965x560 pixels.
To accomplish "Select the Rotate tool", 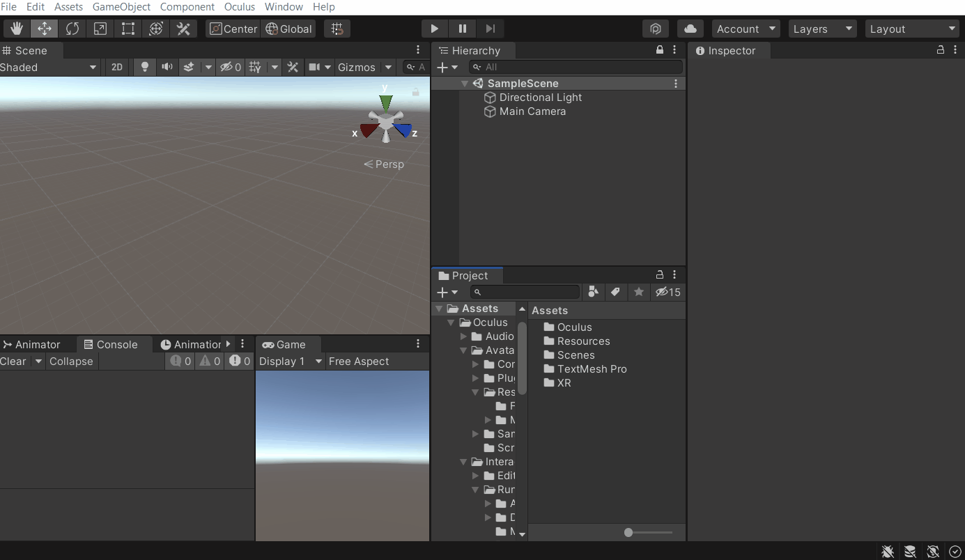I will (x=72, y=29).
